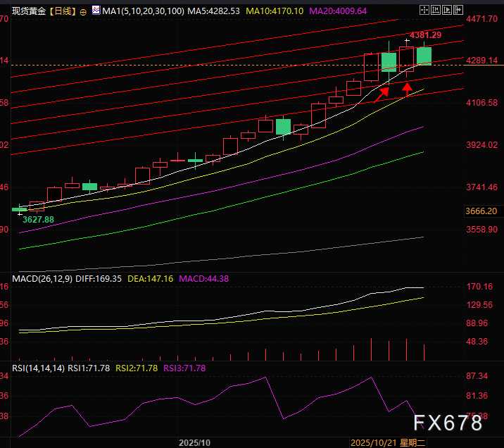504x448 pixels.
Task: Click the 4381.29 high price label
Action: tap(425, 35)
